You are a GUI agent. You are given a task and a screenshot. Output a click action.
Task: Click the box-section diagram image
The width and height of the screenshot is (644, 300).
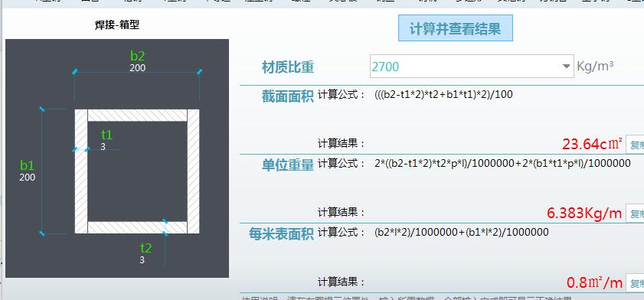(117, 158)
